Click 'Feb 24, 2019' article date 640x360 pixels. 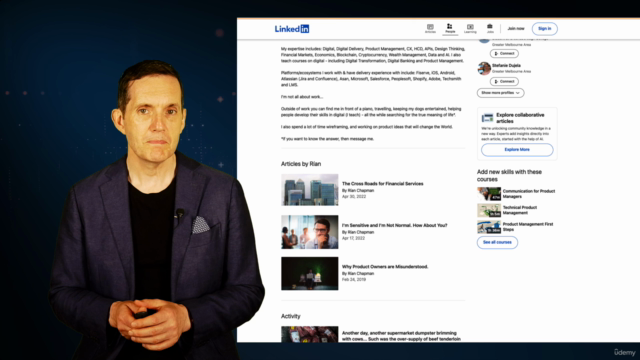point(354,280)
